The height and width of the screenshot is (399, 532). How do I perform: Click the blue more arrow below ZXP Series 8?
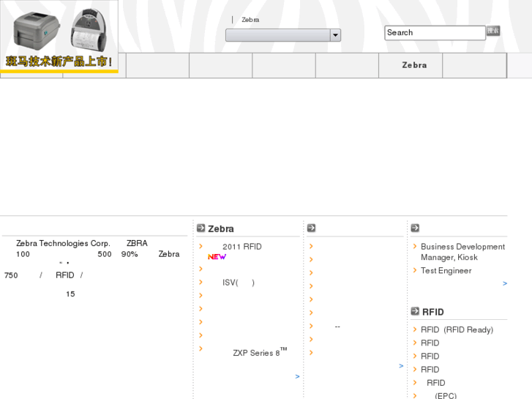(297, 376)
